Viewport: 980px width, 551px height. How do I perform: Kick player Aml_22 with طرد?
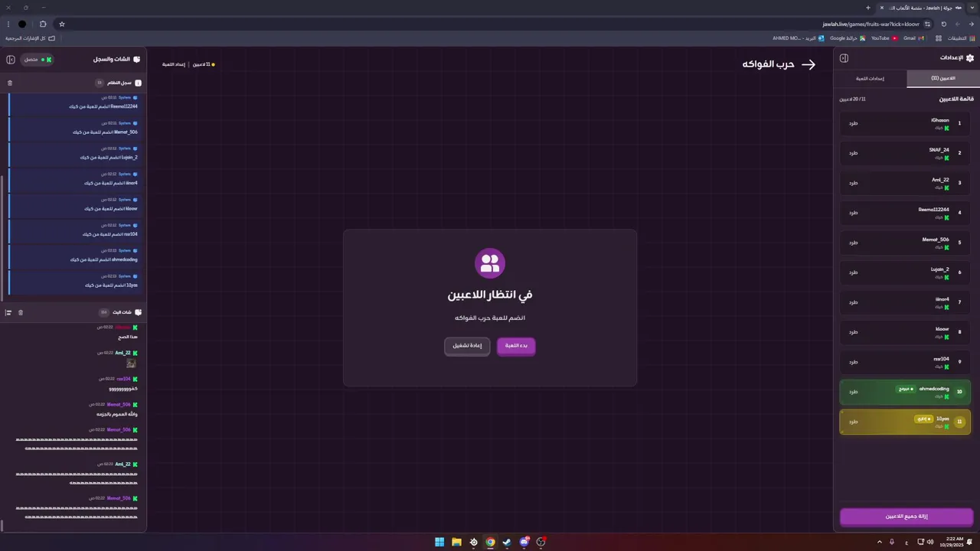point(853,183)
